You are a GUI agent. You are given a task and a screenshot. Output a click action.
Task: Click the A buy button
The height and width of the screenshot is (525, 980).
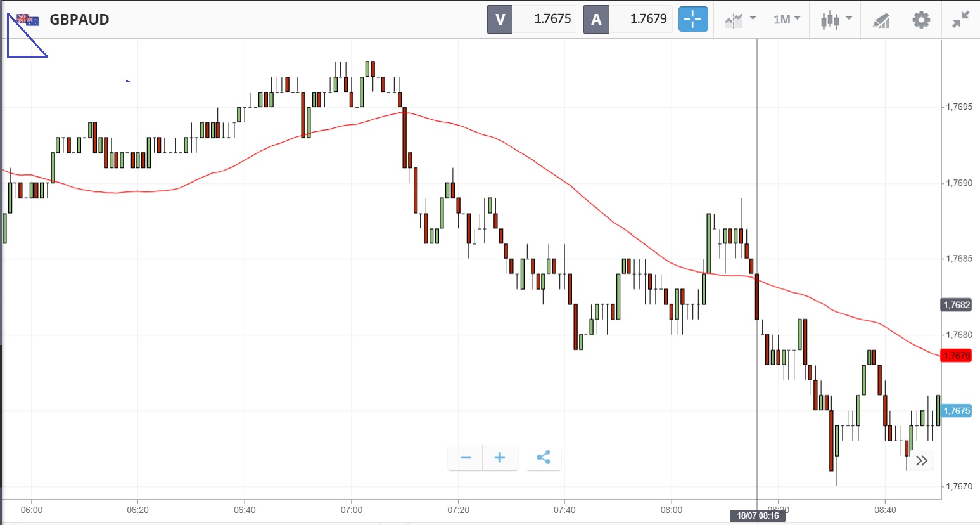click(x=596, y=20)
